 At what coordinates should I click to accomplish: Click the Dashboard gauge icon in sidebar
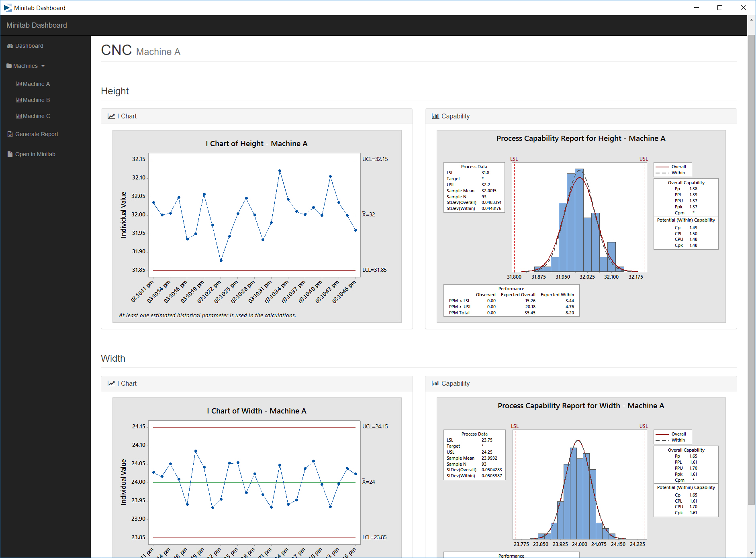pos(10,46)
